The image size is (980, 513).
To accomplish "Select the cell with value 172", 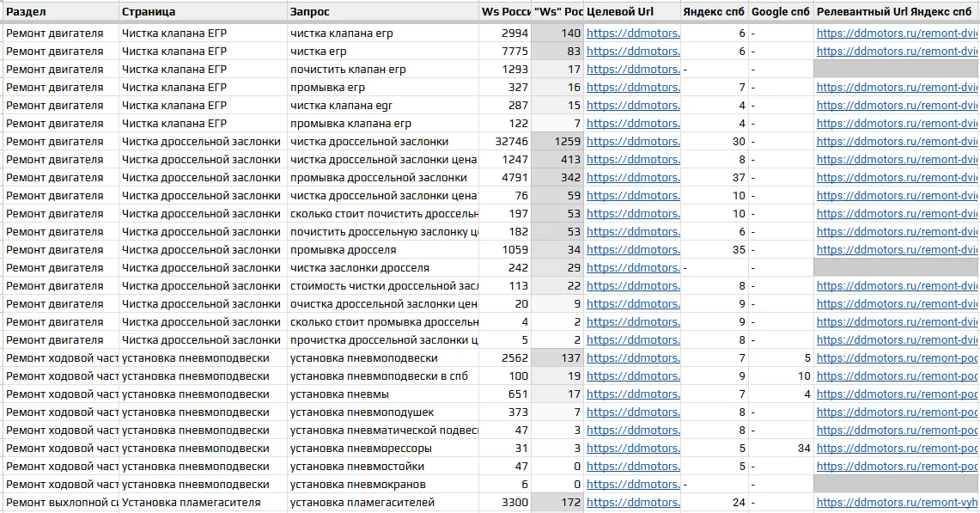I will pyautogui.click(x=557, y=503).
